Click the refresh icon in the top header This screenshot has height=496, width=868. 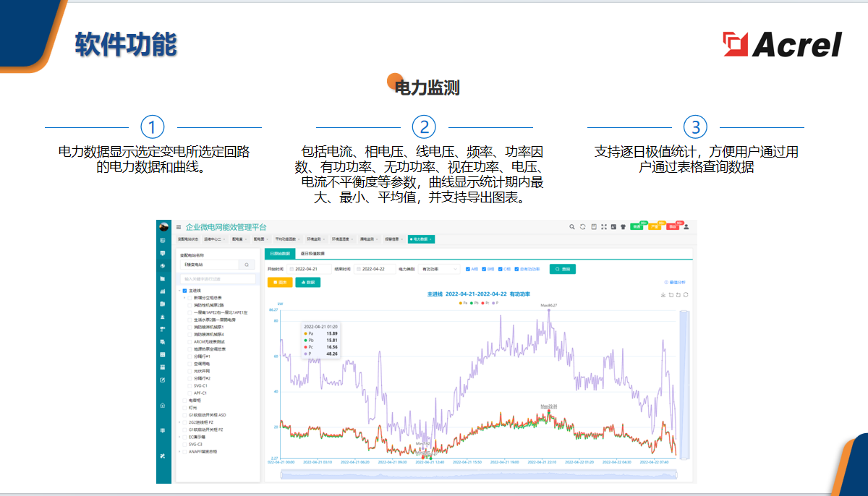point(583,227)
